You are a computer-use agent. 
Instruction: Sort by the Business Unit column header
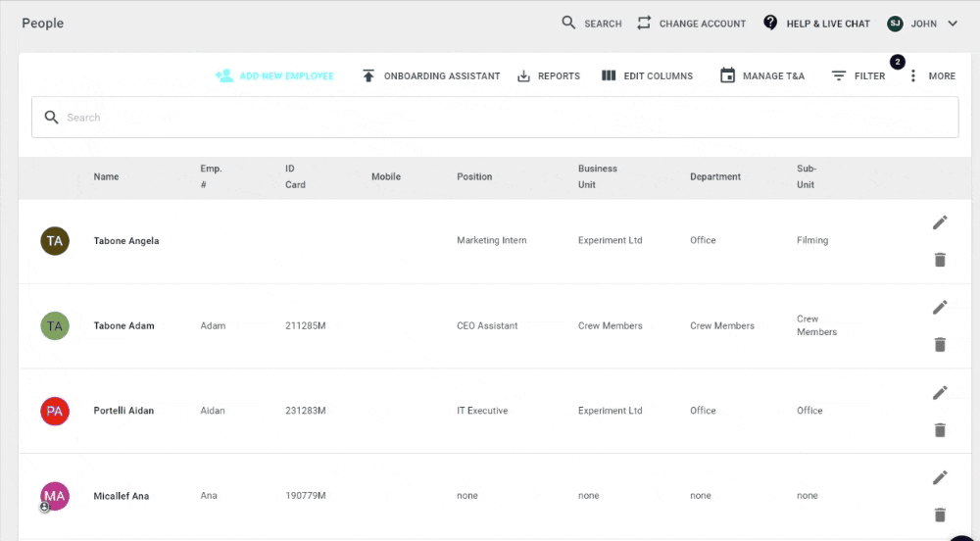click(x=598, y=176)
